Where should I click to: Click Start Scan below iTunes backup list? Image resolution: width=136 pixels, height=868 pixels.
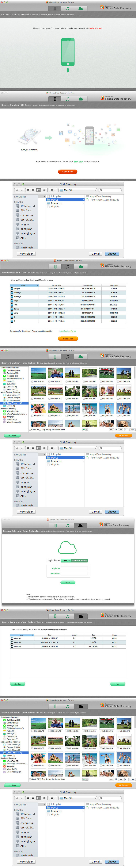(x=68, y=339)
